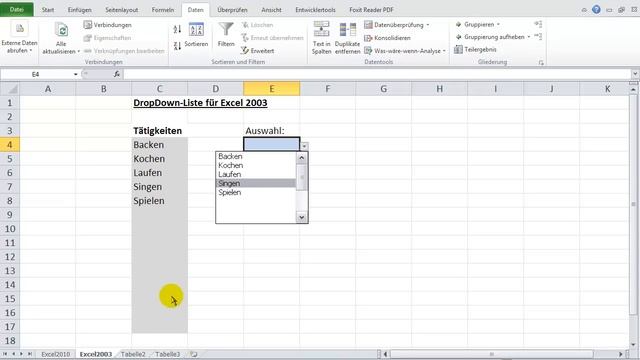This screenshot has width=640, height=360.
Task: Click show detail icon in Gliederung group
Action: click(538, 24)
